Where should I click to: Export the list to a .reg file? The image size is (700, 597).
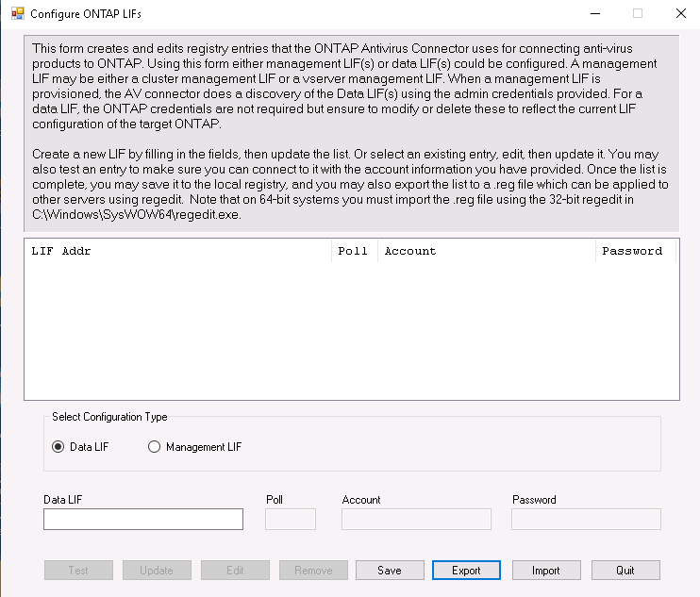[x=466, y=571]
